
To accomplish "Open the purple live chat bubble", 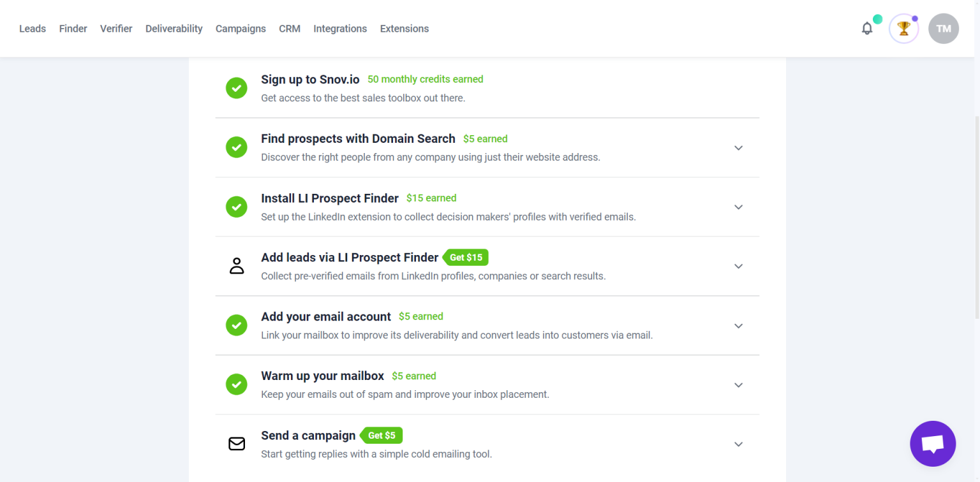I will tap(933, 444).
